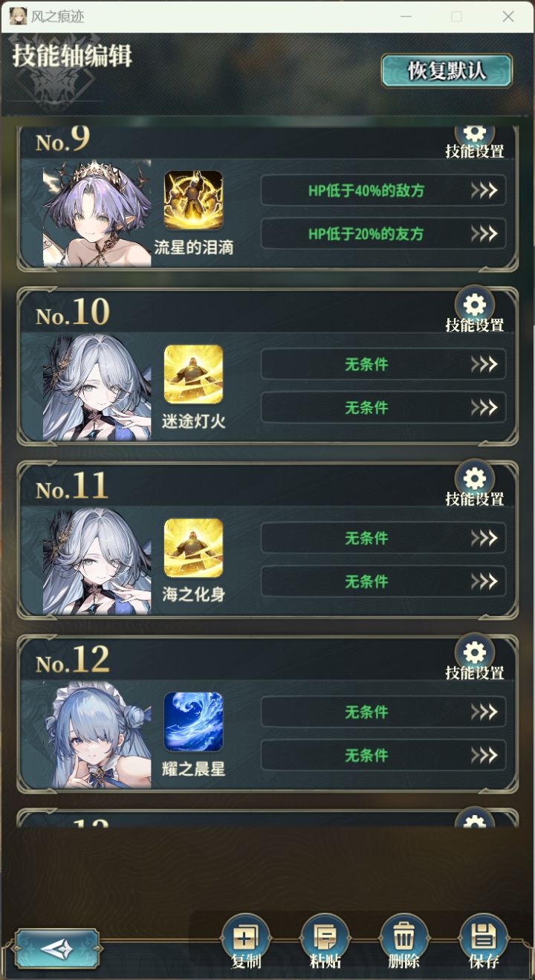535x980 pixels.
Task: Open skill settings gear for No.11
Action: 474,479
